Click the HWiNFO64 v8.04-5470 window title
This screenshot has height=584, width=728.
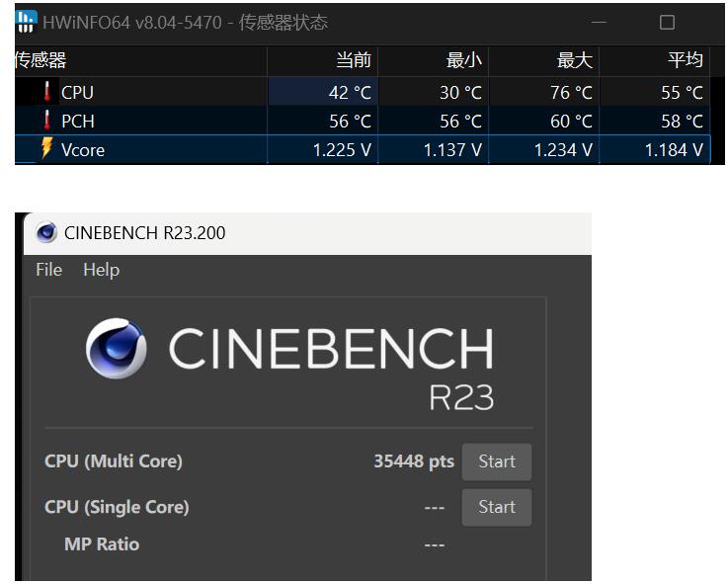coord(186,23)
